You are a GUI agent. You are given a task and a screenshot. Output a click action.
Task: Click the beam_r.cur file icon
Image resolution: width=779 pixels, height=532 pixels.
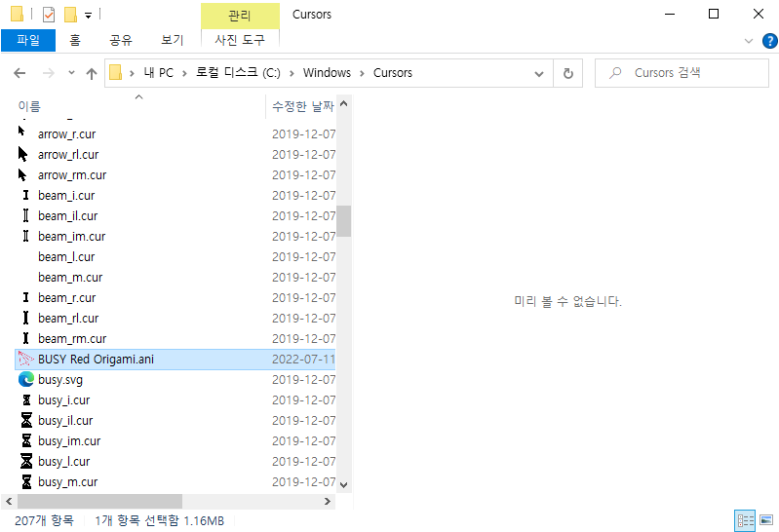[25, 297]
